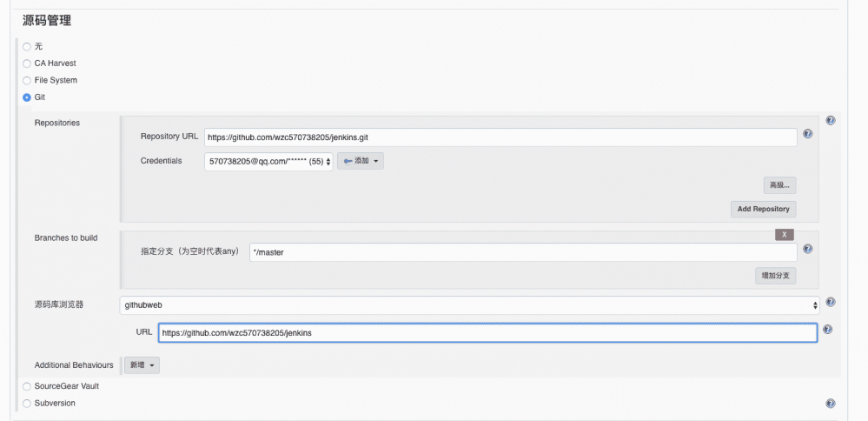This screenshot has width=868, height=421.
Task: Expand the 添加 credentials dropdown
Action: point(361,161)
